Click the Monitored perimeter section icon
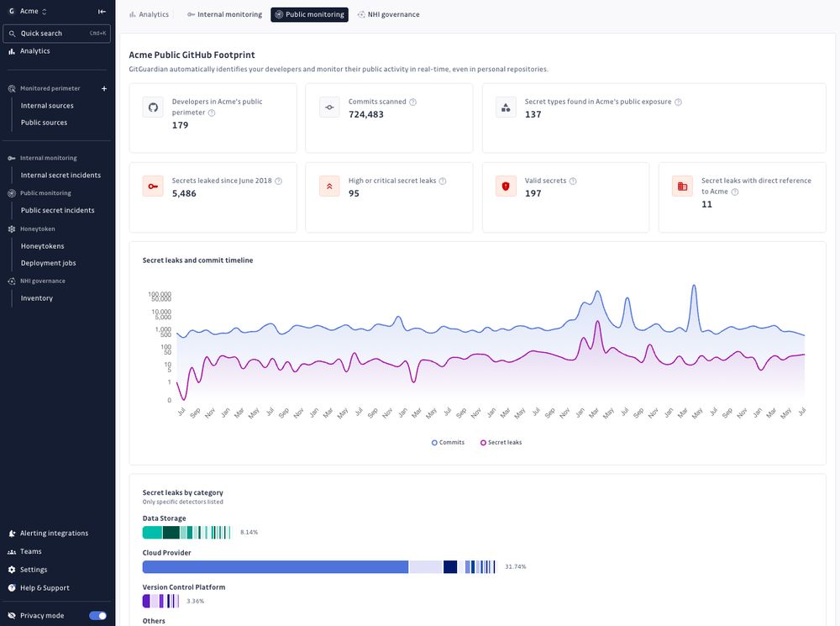This screenshot has height=626, width=840. tap(12, 88)
